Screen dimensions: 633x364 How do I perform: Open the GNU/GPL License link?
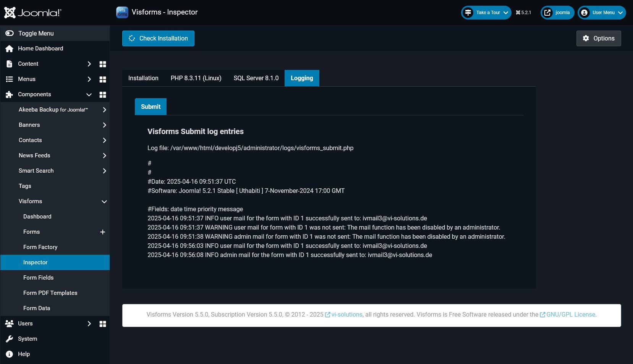[x=571, y=315]
